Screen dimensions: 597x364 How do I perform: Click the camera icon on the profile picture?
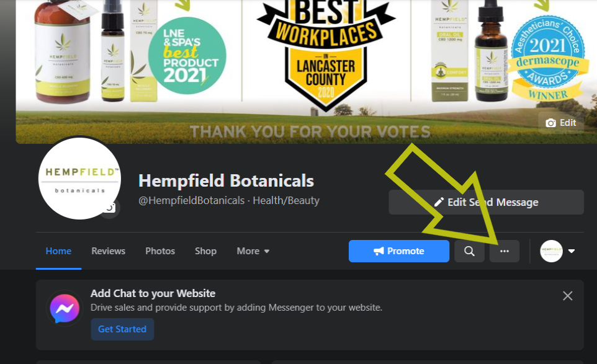(110, 208)
